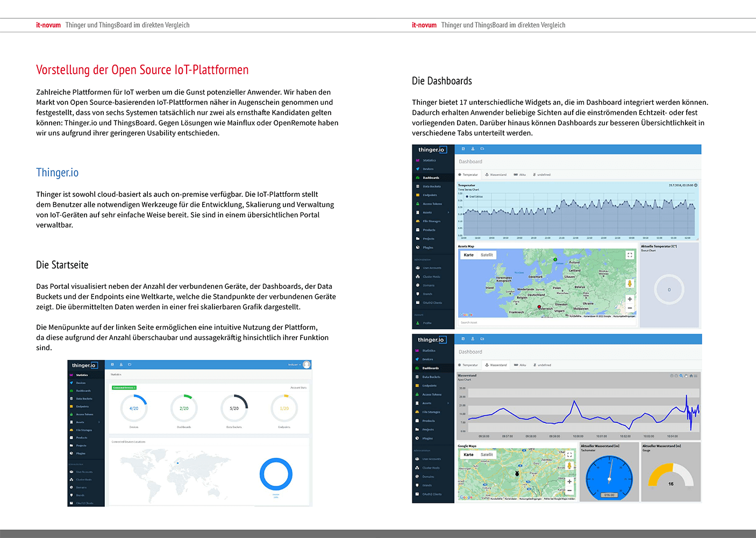Open Data Buckets in Statistics page sidebar
The width and height of the screenshot is (756, 538).
pyautogui.click(x=84, y=399)
